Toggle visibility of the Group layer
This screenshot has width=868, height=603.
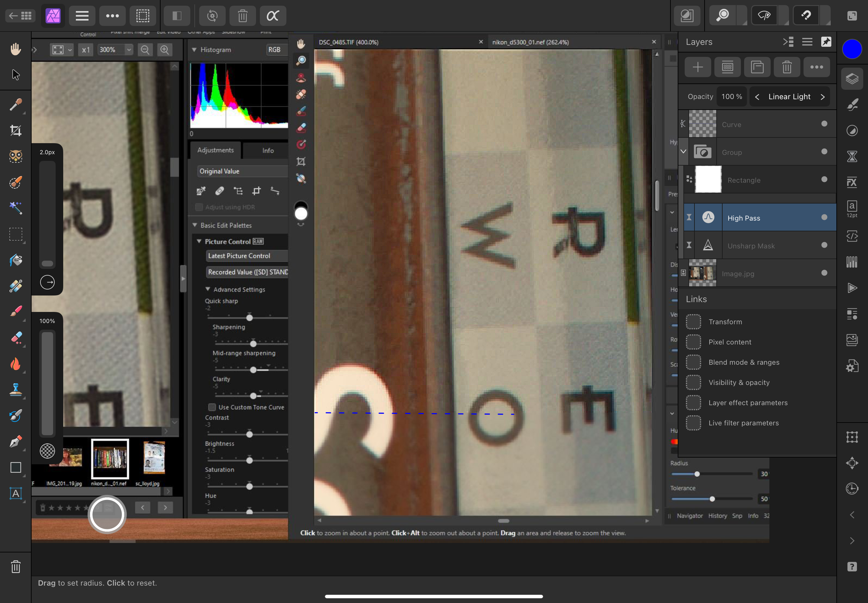click(824, 151)
